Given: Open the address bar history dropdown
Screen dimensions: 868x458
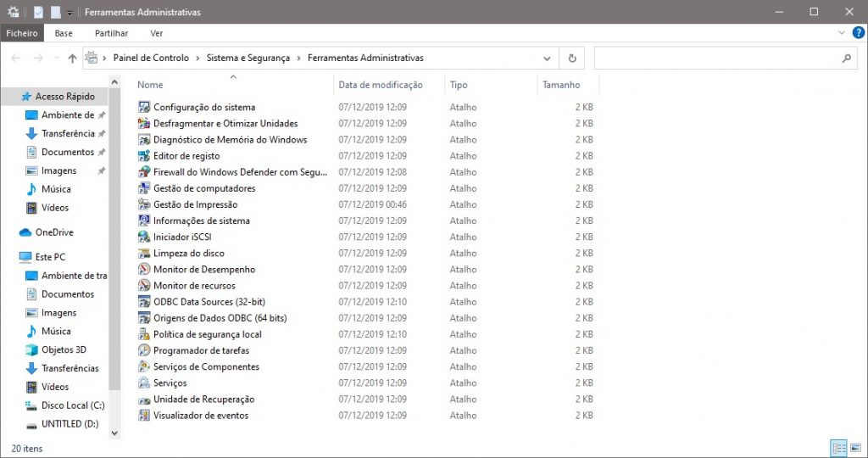Looking at the screenshot, I should click(547, 59).
